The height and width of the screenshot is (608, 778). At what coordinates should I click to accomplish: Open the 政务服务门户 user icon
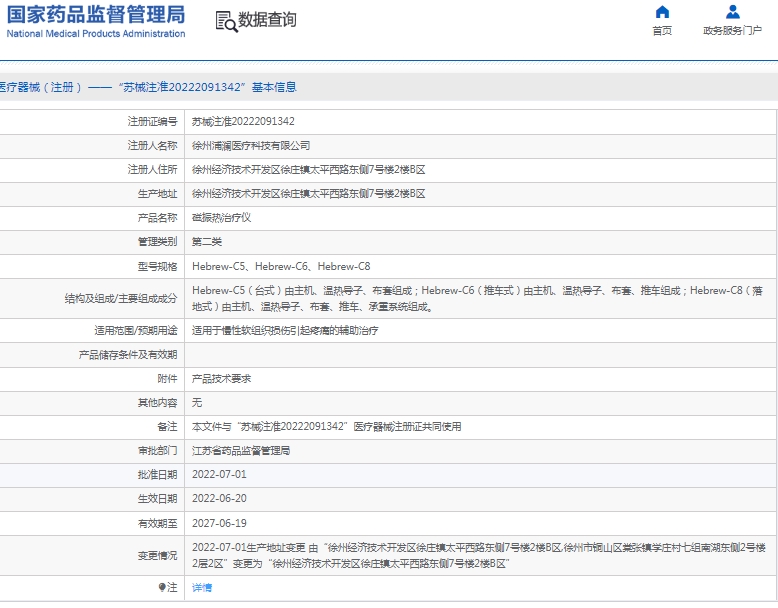click(732, 11)
